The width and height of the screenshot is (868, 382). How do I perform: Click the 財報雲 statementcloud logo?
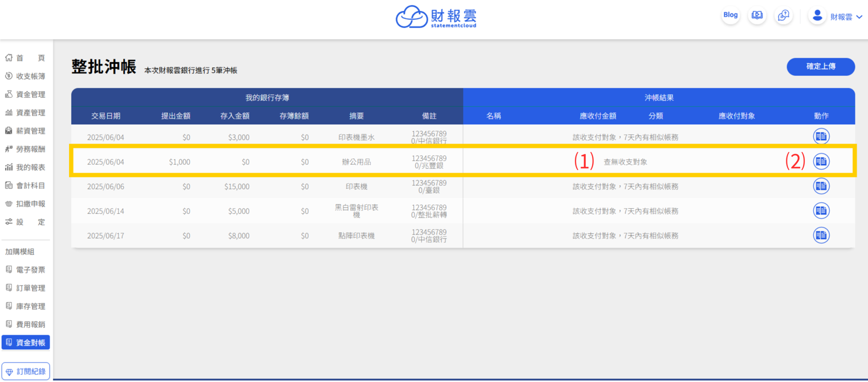(436, 17)
